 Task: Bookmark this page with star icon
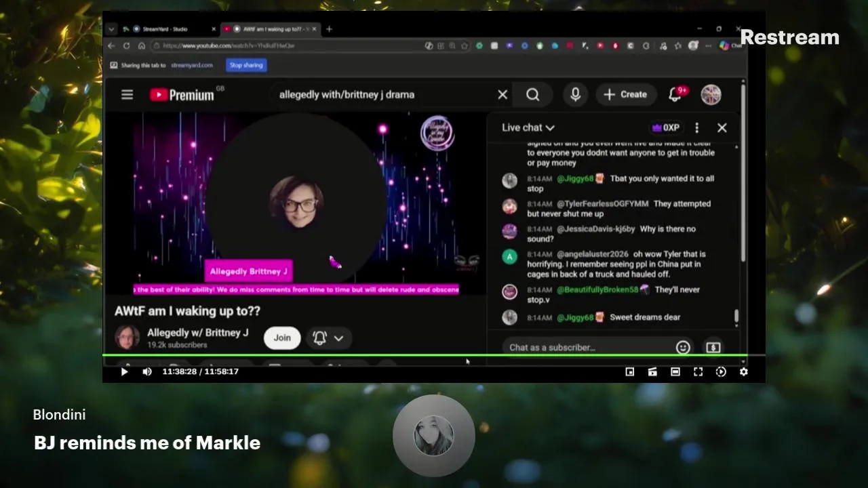tap(464, 45)
